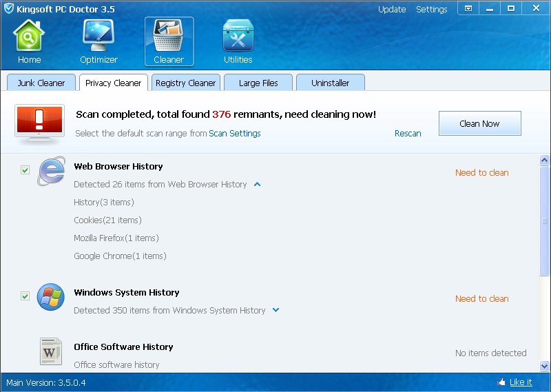Screen dimensions: 551x392
Task: Click Need to clean for Web Browser History
Action: click(481, 173)
